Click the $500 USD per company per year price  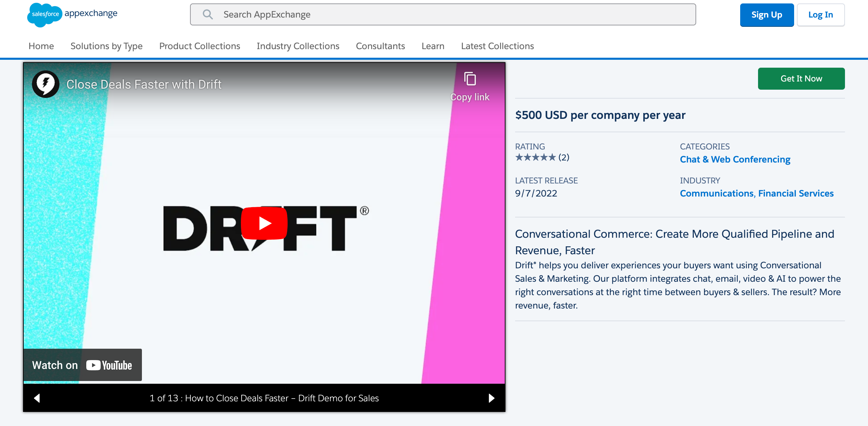tap(600, 115)
